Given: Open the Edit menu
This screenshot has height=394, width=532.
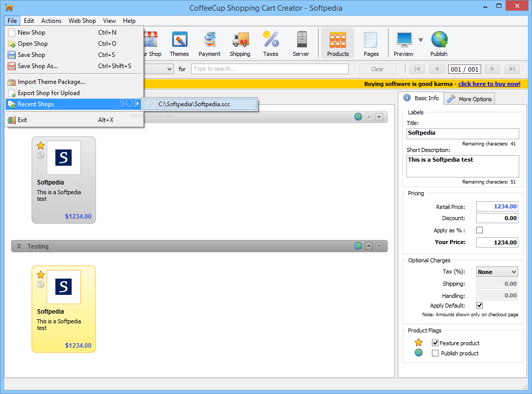Looking at the screenshot, I should click(x=29, y=21).
